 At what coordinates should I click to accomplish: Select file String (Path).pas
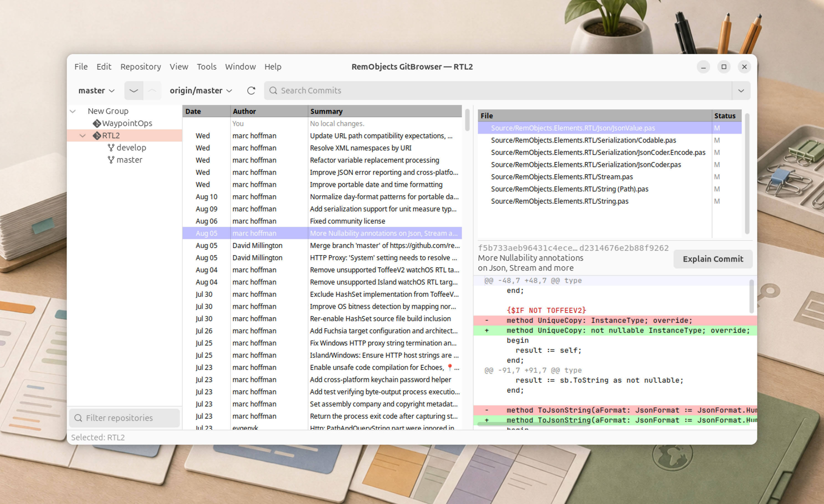point(609,189)
